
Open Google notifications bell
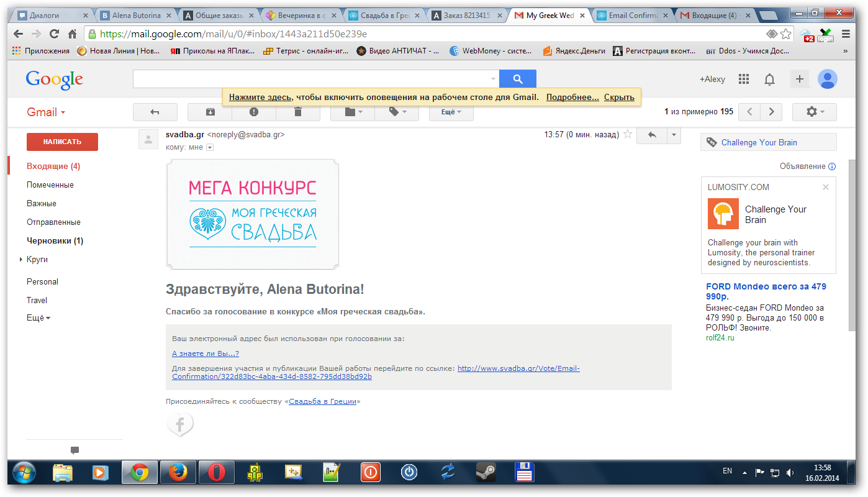tap(770, 79)
